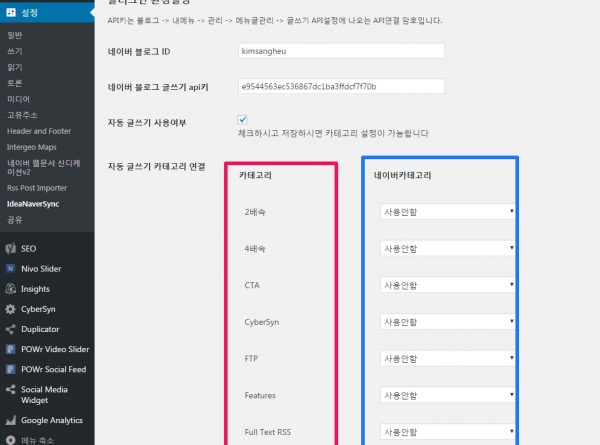Open the 쓰기 settings submenu
Viewport: 600px width, 445px height.
(15, 51)
